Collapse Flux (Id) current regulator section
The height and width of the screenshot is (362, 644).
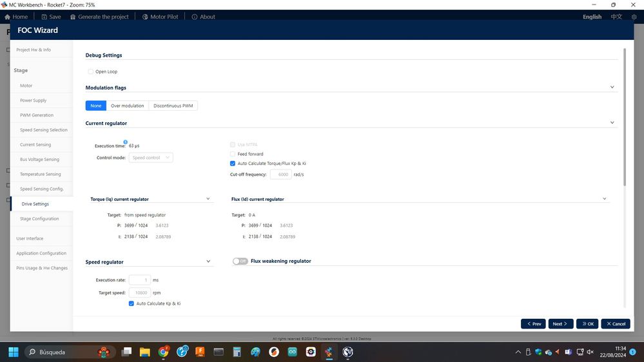tap(604, 198)
